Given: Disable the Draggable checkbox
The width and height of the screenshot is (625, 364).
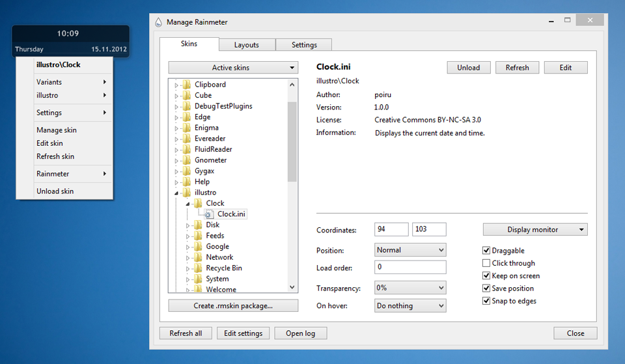Looking at the screenshot, I should tap(486, 251).
